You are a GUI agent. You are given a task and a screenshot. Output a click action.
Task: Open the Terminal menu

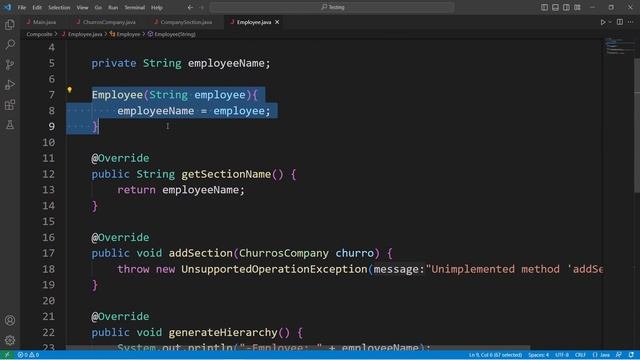tap(135, 7)
